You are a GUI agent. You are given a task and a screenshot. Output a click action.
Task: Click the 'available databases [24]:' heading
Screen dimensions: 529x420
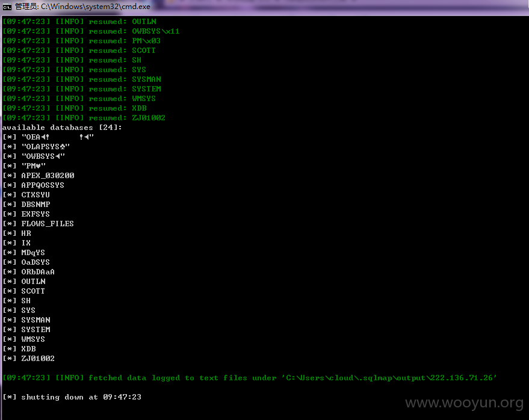coord(62,128)
